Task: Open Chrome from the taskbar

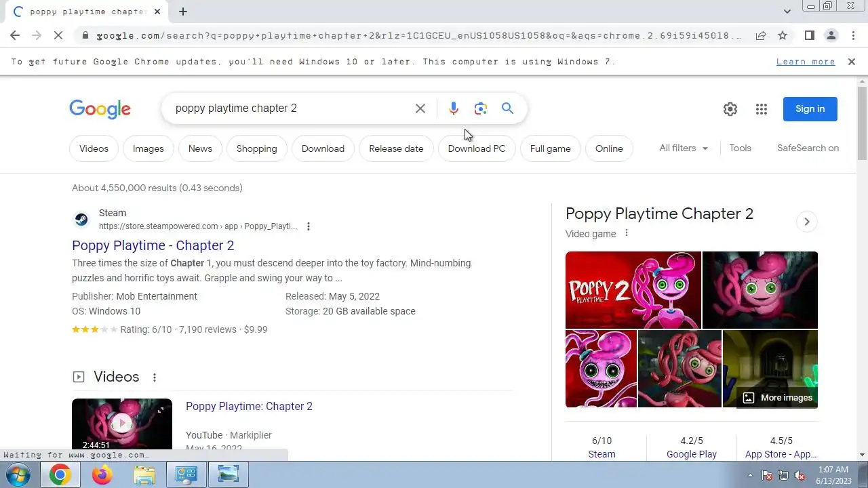Action: click(60, 474)
